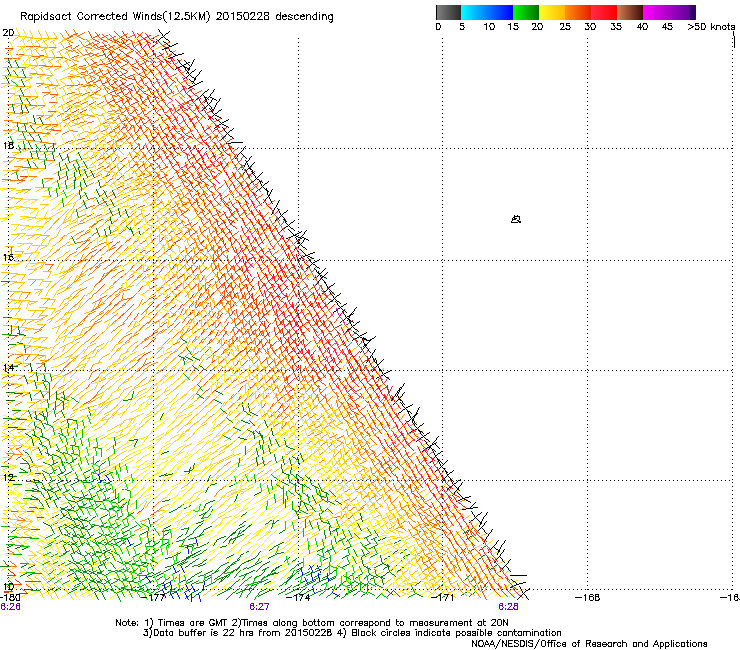Click the latitude '12' axis label
The width and height of the screenshot is (740, 650).
click(8, 477)
